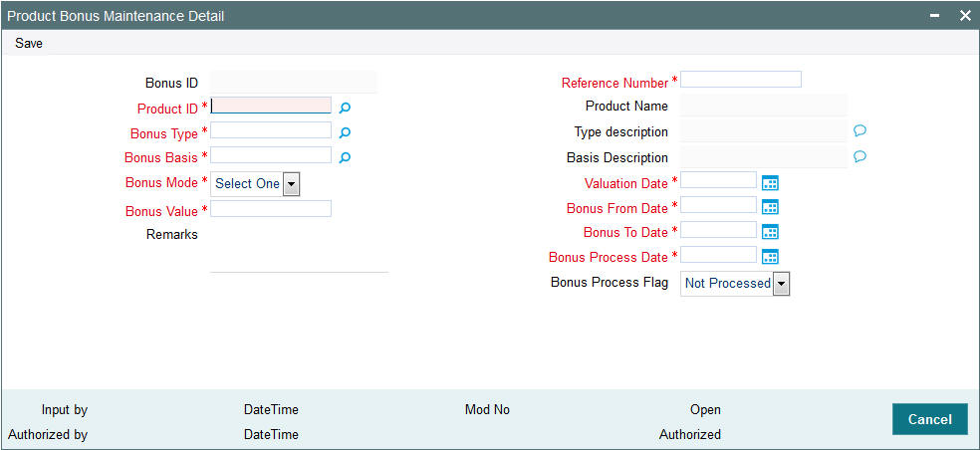
Task: Click Save in the toolbar
Action: pos(29,44)
